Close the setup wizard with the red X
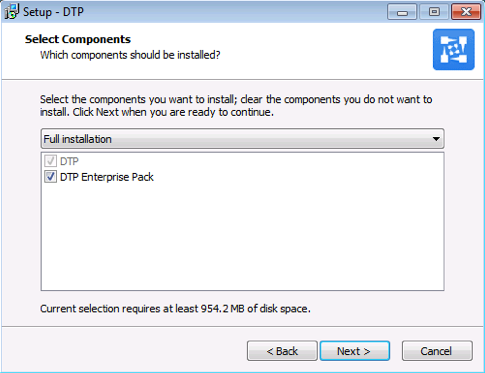This screenshot has height=373, width=485. (x=466, y=12)
